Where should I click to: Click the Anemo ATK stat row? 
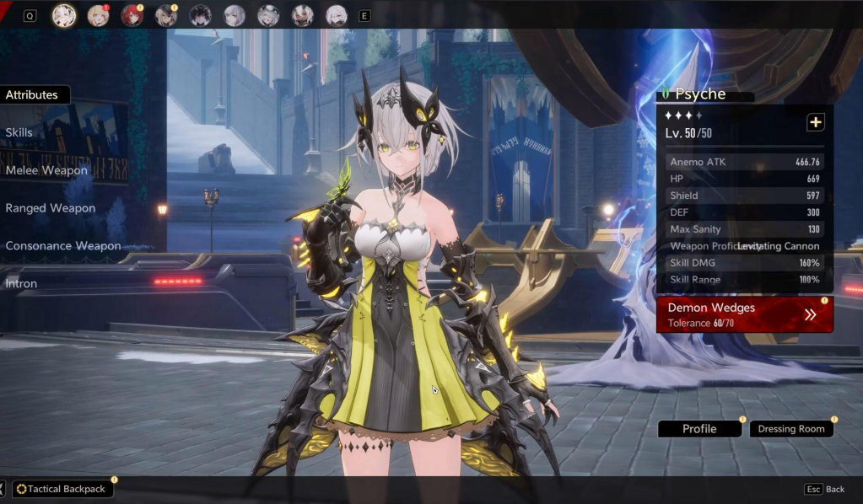[744, 162]
